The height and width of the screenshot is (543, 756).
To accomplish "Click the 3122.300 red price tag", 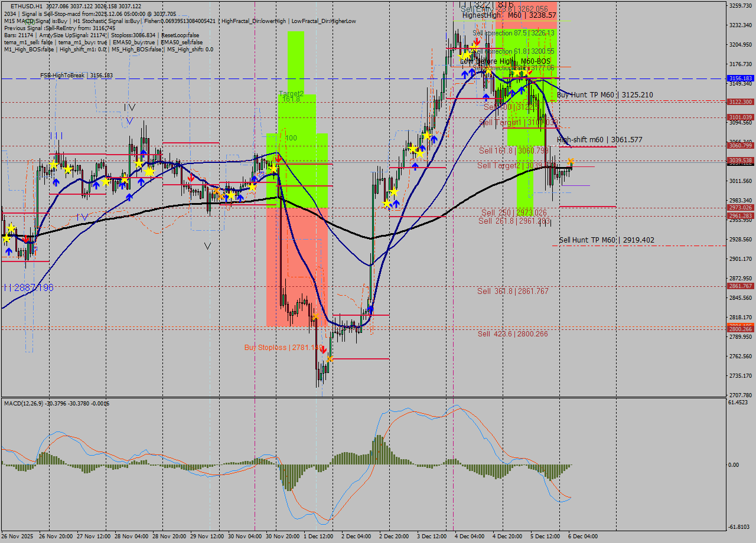I will [740, 102].
